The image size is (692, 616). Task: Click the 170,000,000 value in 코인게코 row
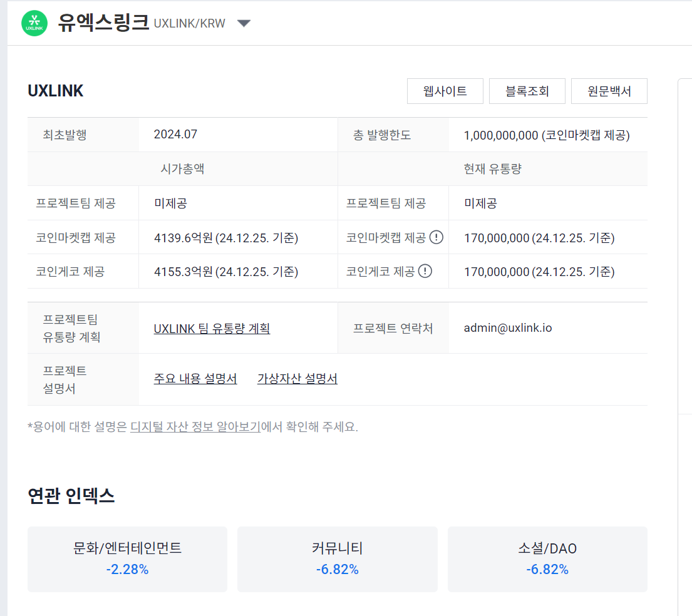click(x=539, y=271)
